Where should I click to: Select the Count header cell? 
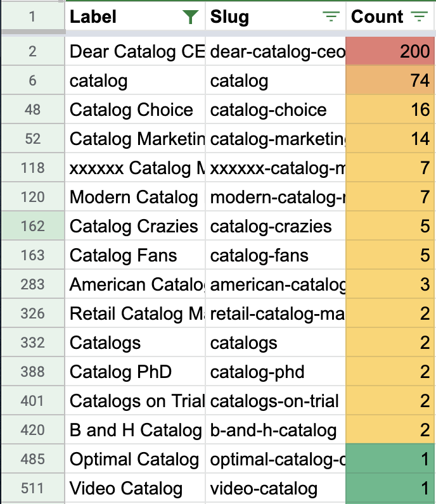pyautogui.click(x=377, y=17)
